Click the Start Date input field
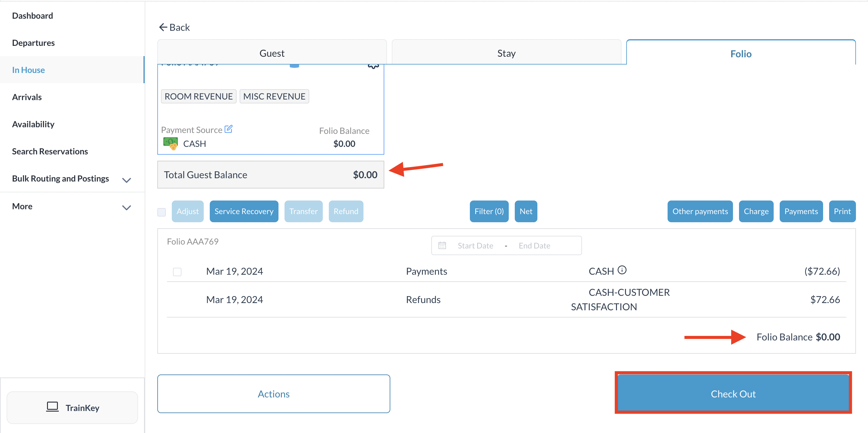This screenshot has height=433, width=868. click(x=475, y=245)
